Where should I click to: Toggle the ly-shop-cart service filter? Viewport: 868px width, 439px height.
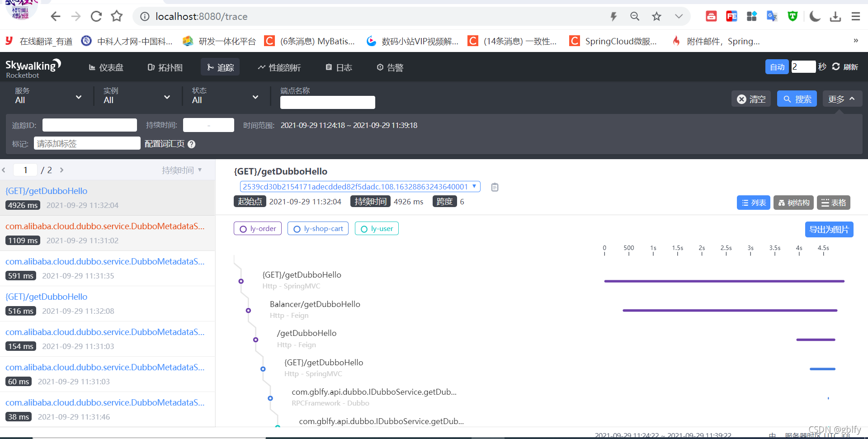click(318, 229)
